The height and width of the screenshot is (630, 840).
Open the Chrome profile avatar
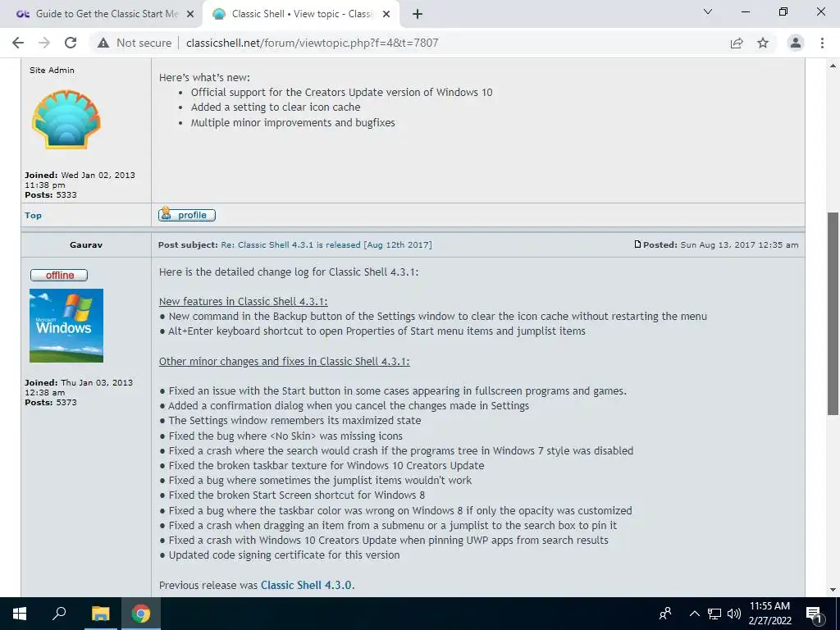796,43
